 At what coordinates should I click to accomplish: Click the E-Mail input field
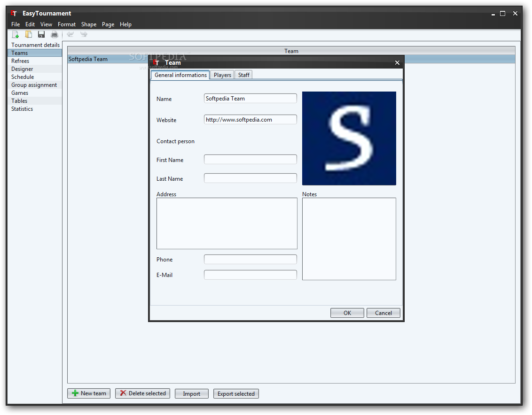click(250, 275)
